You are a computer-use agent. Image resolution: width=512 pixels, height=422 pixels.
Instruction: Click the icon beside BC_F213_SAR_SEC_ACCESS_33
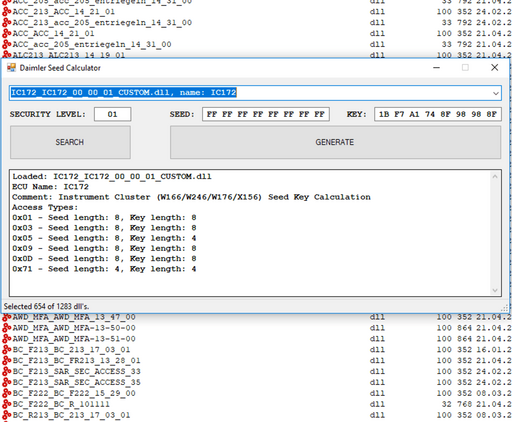6,372
